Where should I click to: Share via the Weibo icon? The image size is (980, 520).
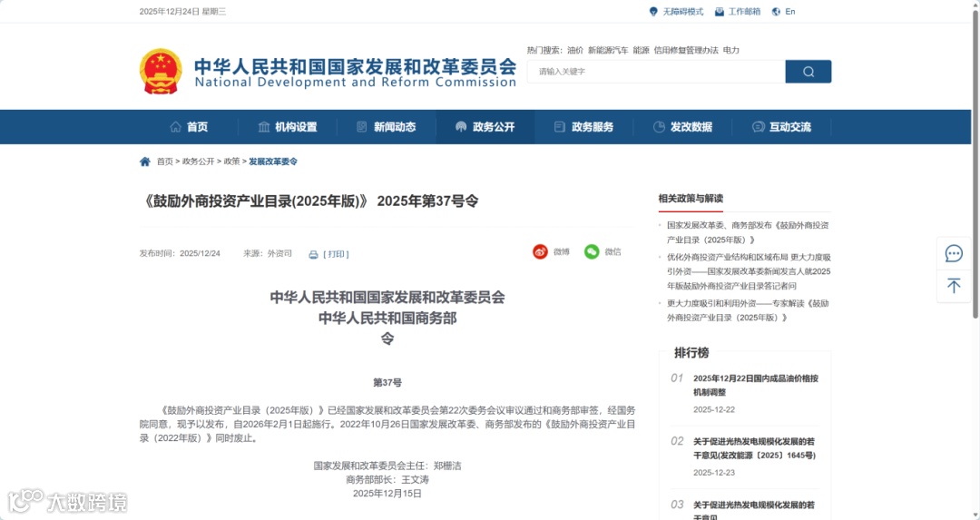tap(540, 251)
